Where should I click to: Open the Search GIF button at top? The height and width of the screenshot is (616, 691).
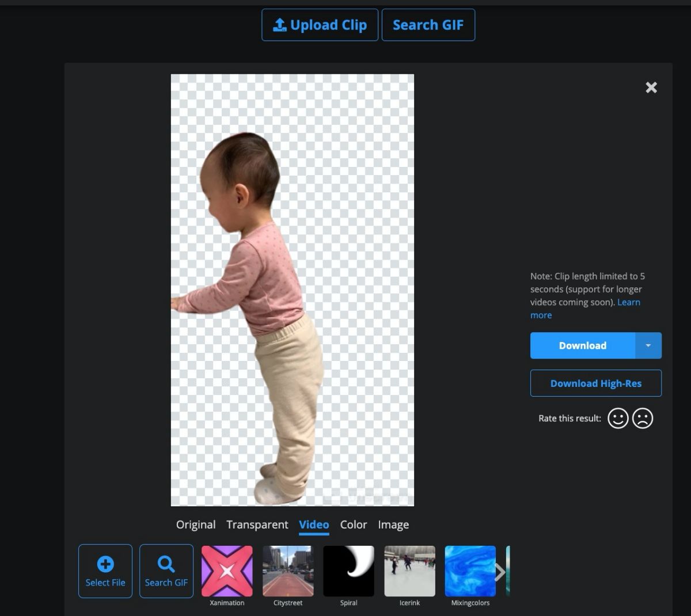428,25
